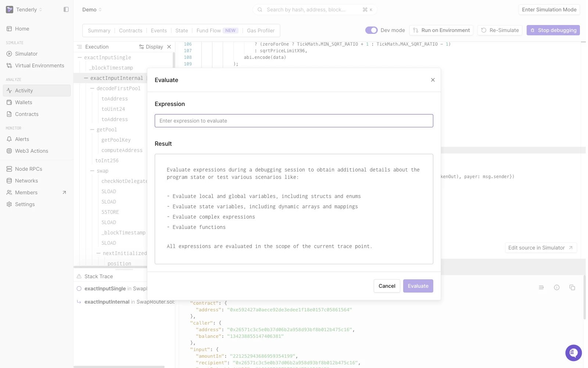Click the Tenderly logo icon
Image resolution: width=588 pixels, height=368 pixels.
[10, 10]
